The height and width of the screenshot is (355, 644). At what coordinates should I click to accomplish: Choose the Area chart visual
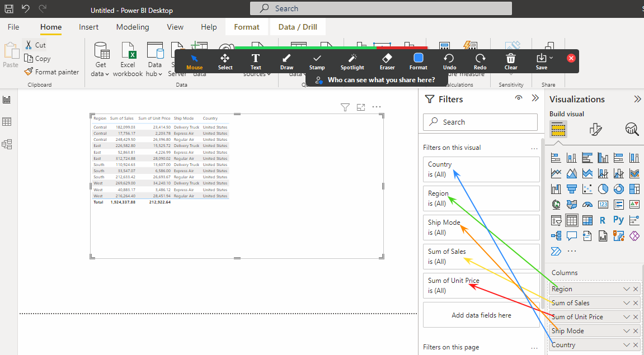(571, 173)
